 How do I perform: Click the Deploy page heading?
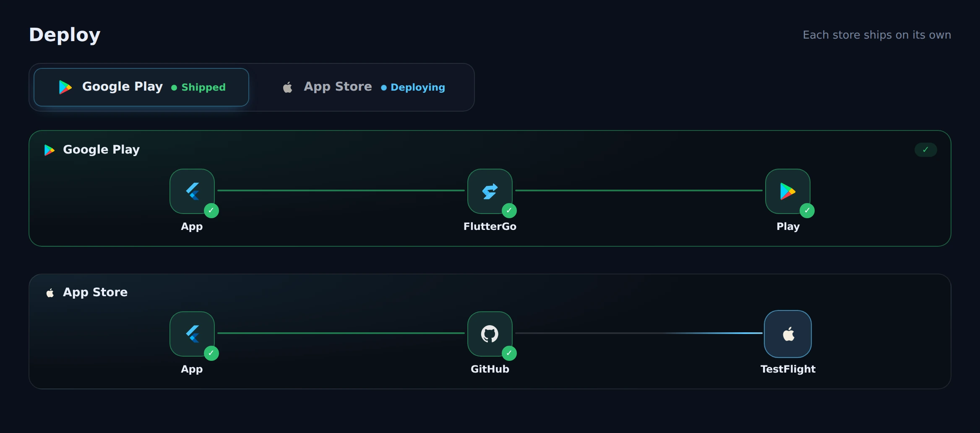(x=65, y=35)
